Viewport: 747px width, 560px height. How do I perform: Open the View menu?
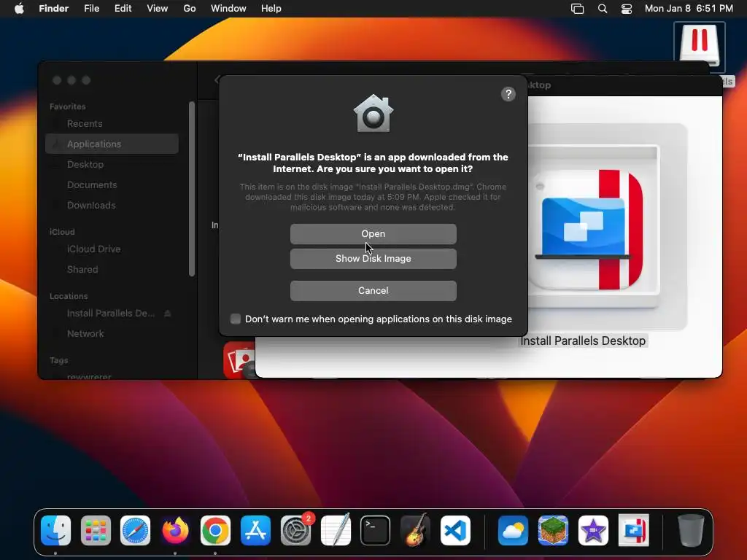point(158,9)
